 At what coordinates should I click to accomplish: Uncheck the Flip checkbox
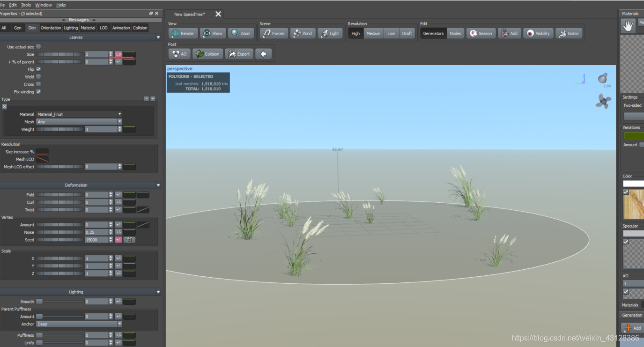click(38, 69)
